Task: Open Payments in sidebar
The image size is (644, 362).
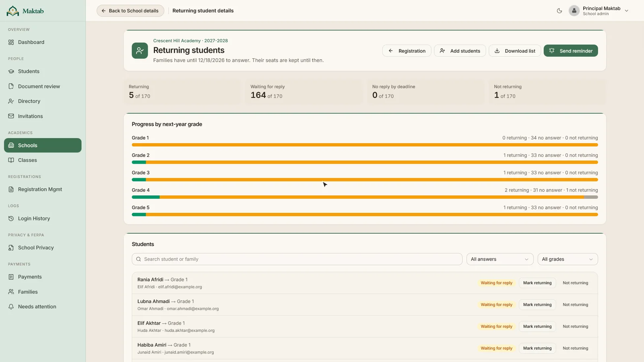Action: [x=43, y=277]
